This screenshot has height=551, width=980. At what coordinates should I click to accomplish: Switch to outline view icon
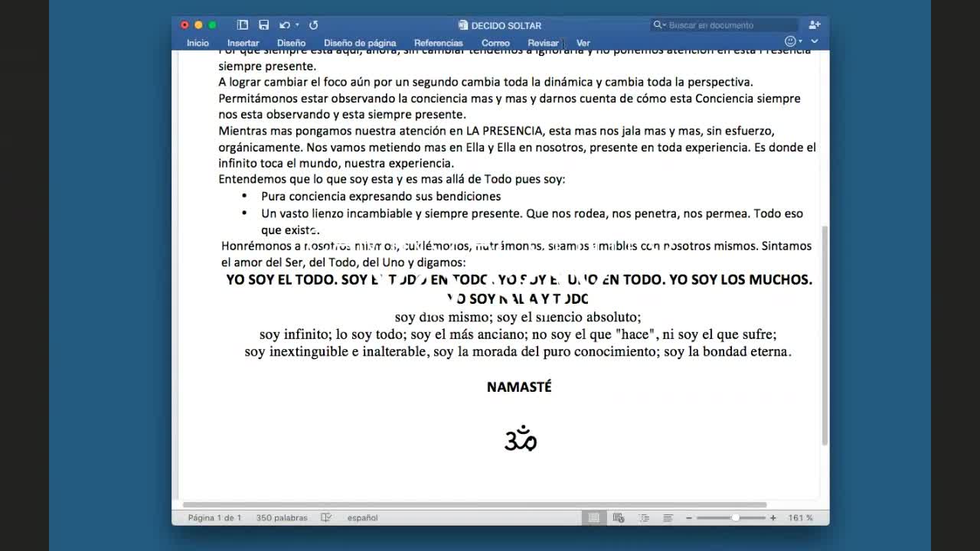tap(643, 518)
